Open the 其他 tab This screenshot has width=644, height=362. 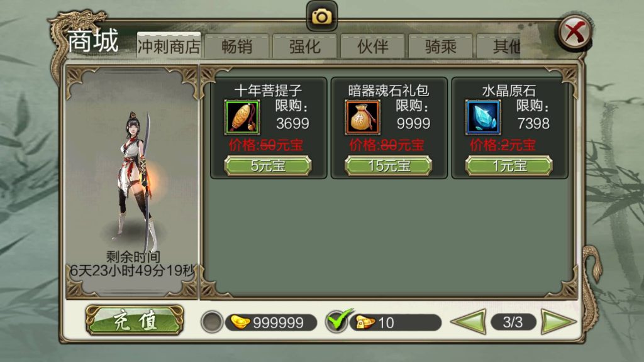coord(499,47)
